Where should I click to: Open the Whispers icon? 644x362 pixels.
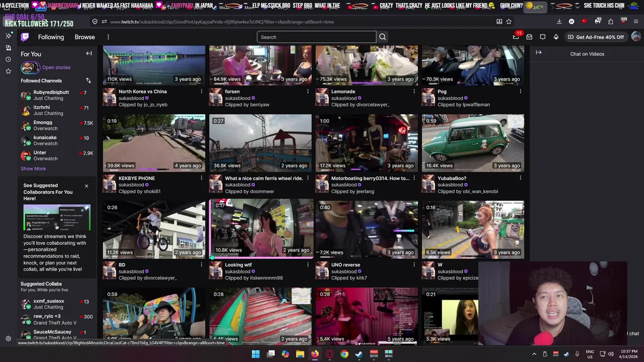point(542,37)
